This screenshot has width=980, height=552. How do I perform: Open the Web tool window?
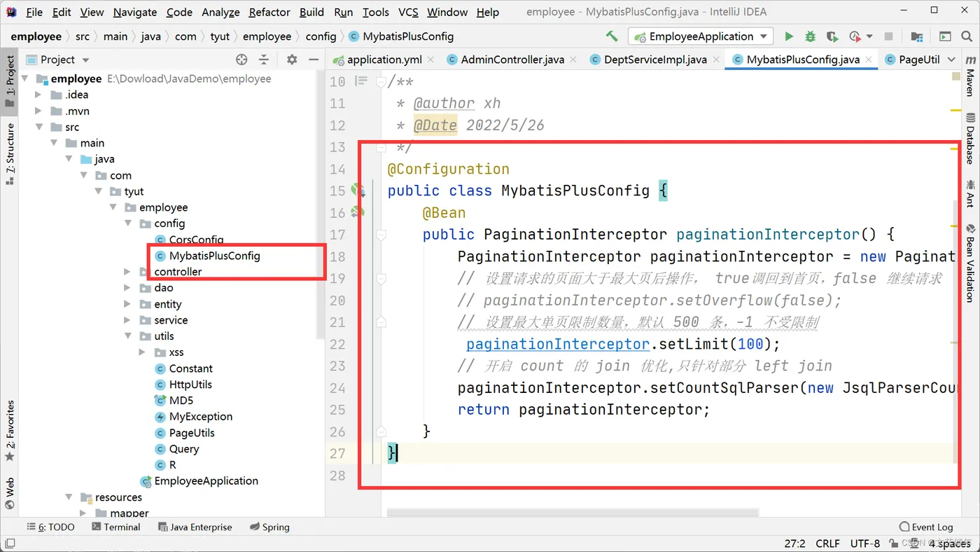[10, 492]
